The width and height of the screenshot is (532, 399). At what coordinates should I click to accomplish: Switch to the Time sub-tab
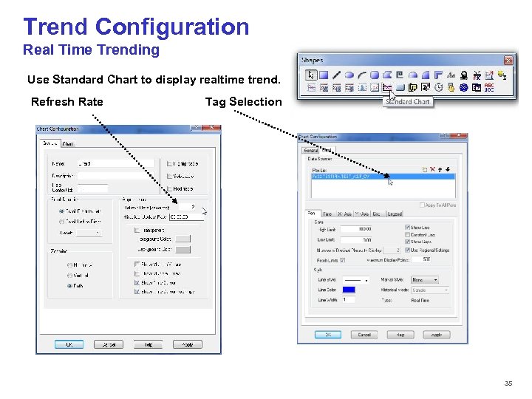coord(327,214)
